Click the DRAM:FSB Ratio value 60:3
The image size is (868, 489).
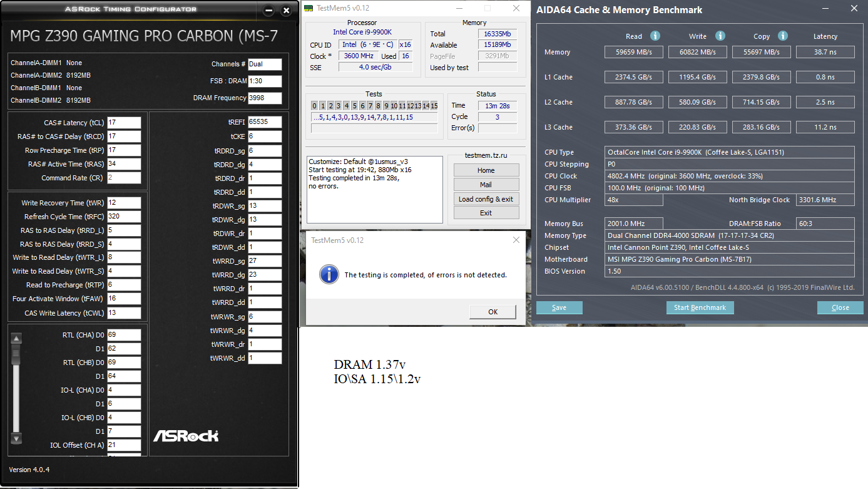click(x=825, y=224)
